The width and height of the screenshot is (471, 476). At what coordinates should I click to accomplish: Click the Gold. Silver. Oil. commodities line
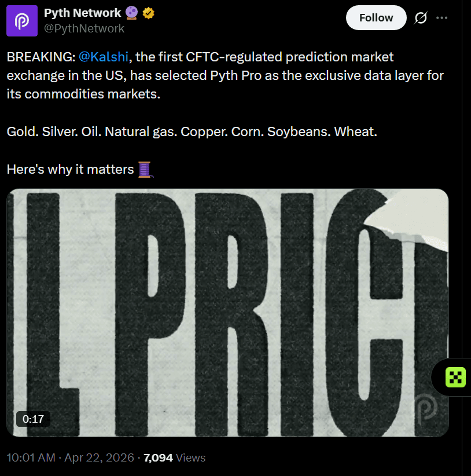(x=192, y=132)
